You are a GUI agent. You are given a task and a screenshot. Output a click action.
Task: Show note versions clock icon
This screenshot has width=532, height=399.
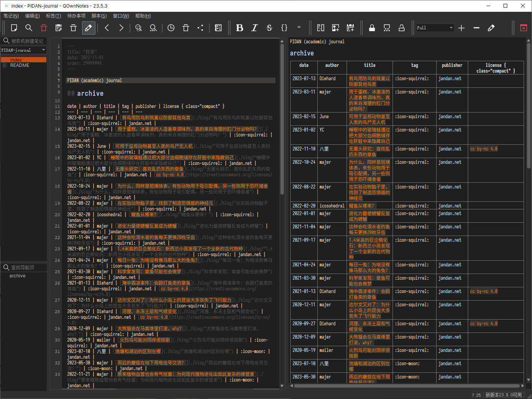pos(171,28)
